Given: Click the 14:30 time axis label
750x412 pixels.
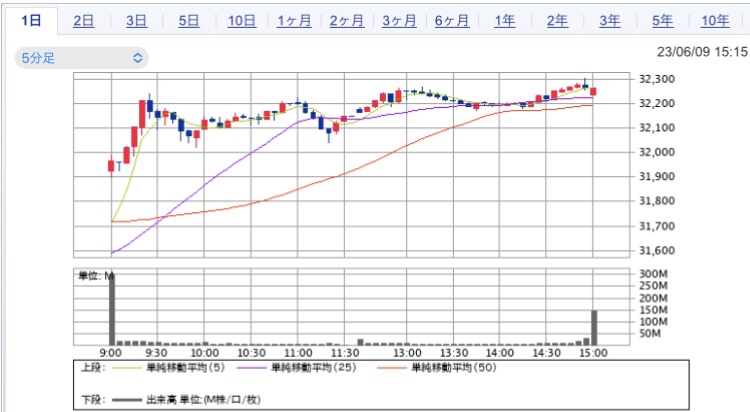Looking at the screenshot, I should pyautogui.click(x=546, y=353).
